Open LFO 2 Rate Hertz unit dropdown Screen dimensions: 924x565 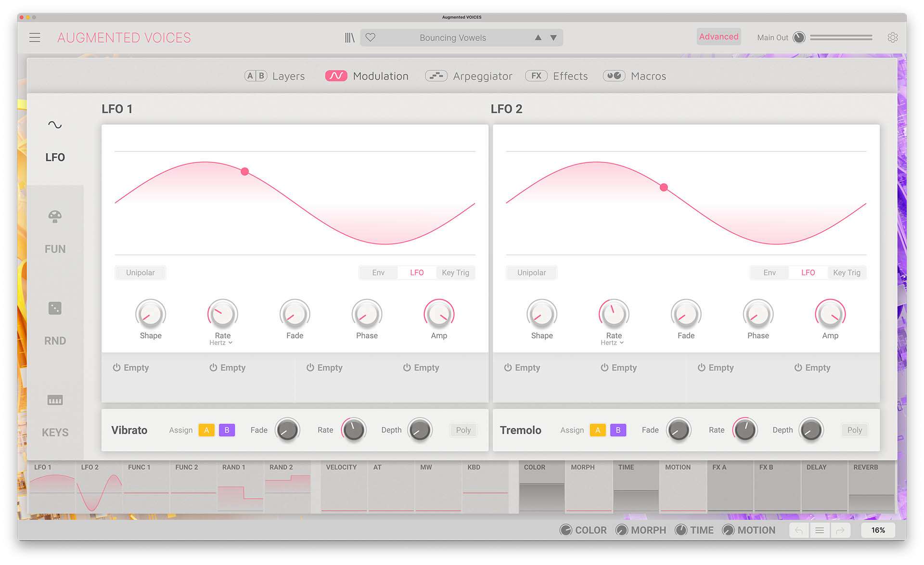[x=612, y=343]
